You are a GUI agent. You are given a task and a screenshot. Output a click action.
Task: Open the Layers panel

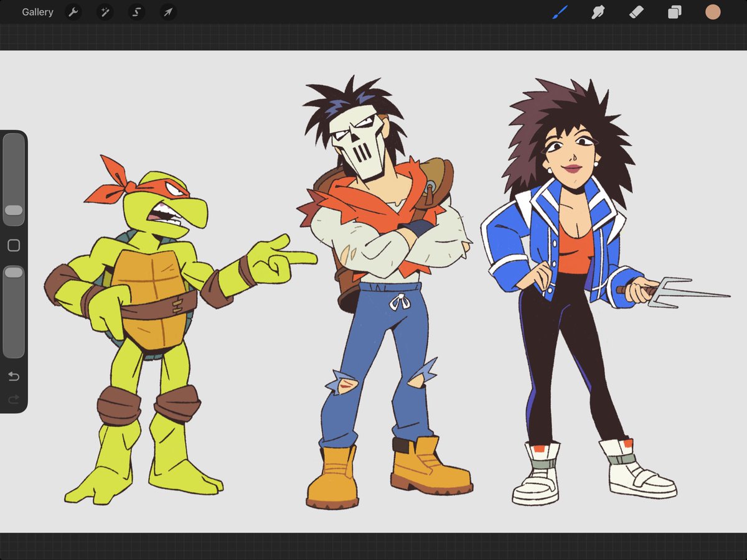(675, 12)
